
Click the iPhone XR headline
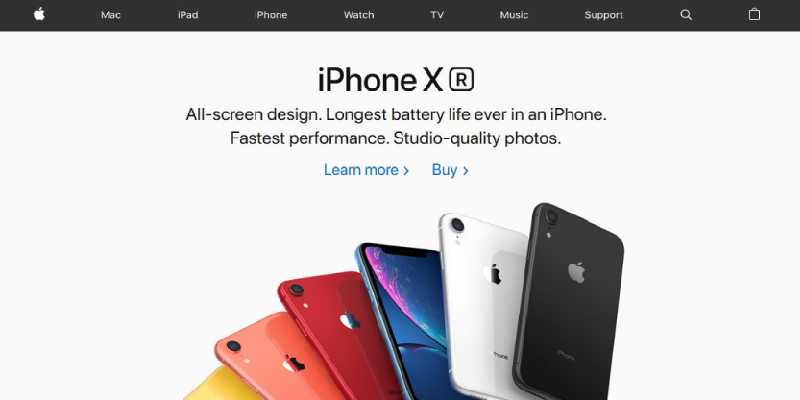pyautogui.click(x=396, y=80)
